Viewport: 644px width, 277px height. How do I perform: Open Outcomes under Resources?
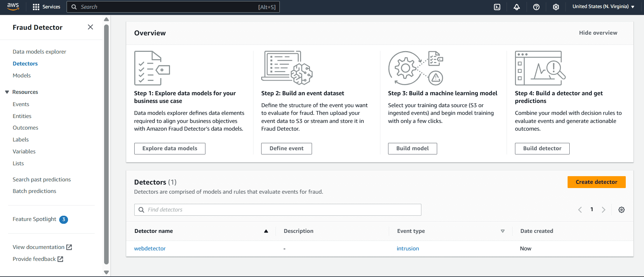click(x=26, y=127)
